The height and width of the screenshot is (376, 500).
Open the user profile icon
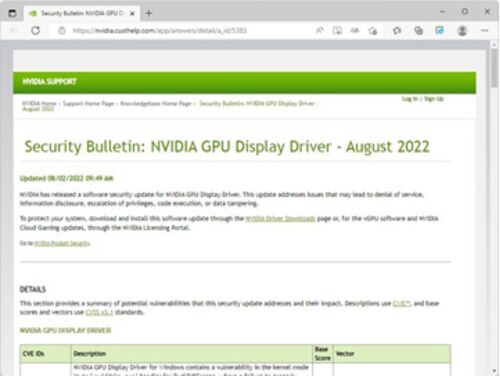(x=462, y=31)
